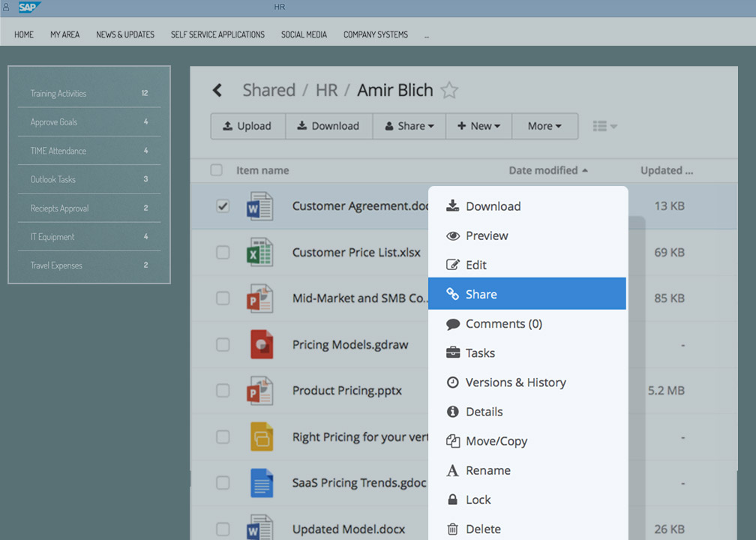756x540 pixels.
Task: Uncheck the Customer Agreement checkbox
Action: [223, 206]
